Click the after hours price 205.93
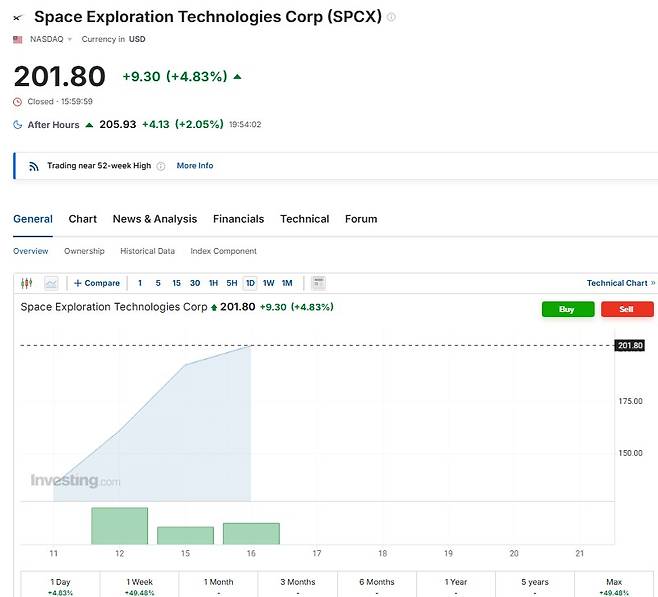 tap(118, 125)
